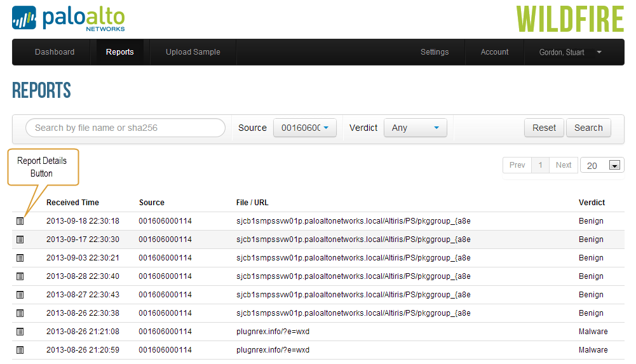Click the Verdict column header
The height and width of the screenshot is (364, 636).
(592, 203)
